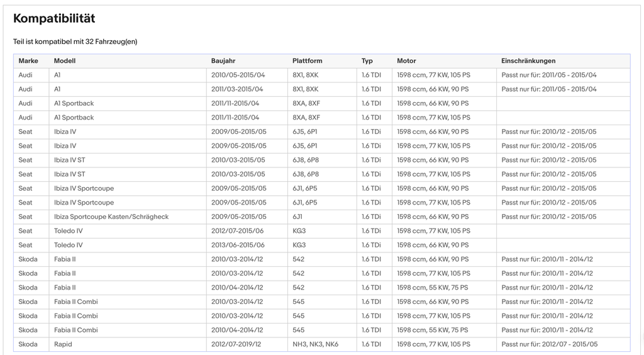
Task: Click the Motor column header
Action: (x=407, y=61)
